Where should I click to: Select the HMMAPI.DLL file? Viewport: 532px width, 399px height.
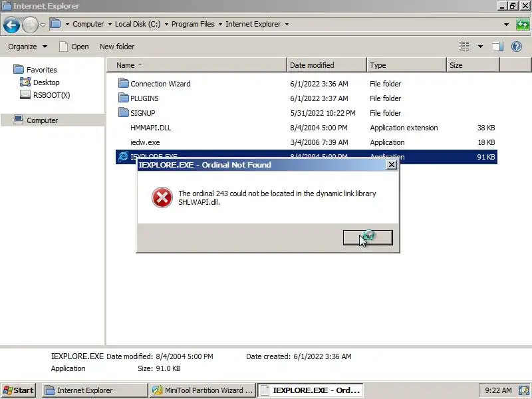pos(151,128)
